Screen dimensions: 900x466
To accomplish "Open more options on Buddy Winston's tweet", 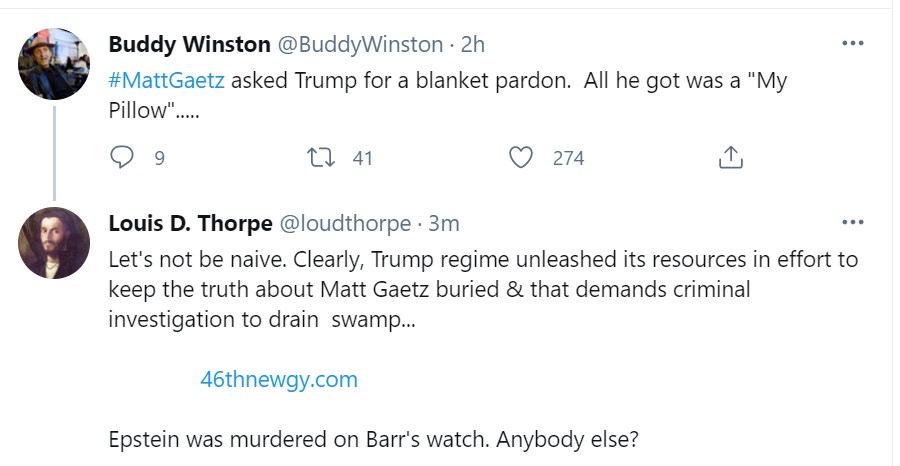I will coord(852,44).
